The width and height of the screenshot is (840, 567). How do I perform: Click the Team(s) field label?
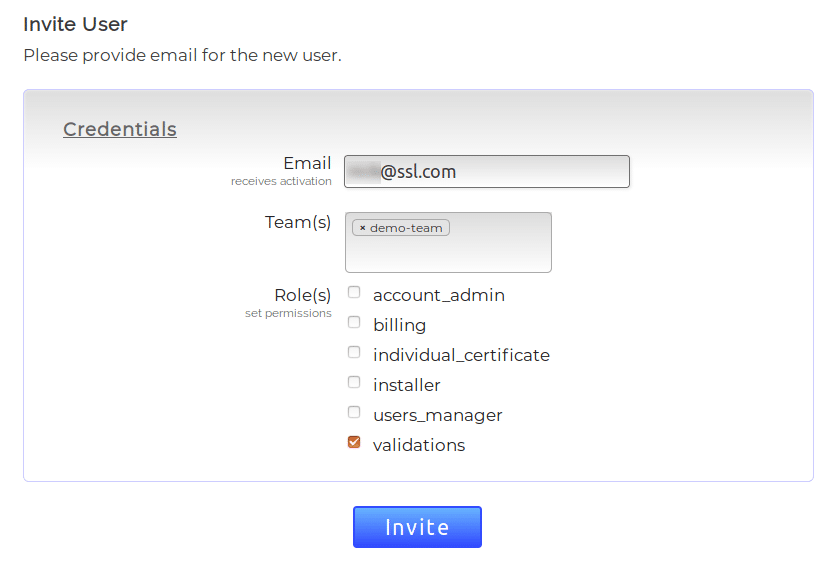coord(298,222)
